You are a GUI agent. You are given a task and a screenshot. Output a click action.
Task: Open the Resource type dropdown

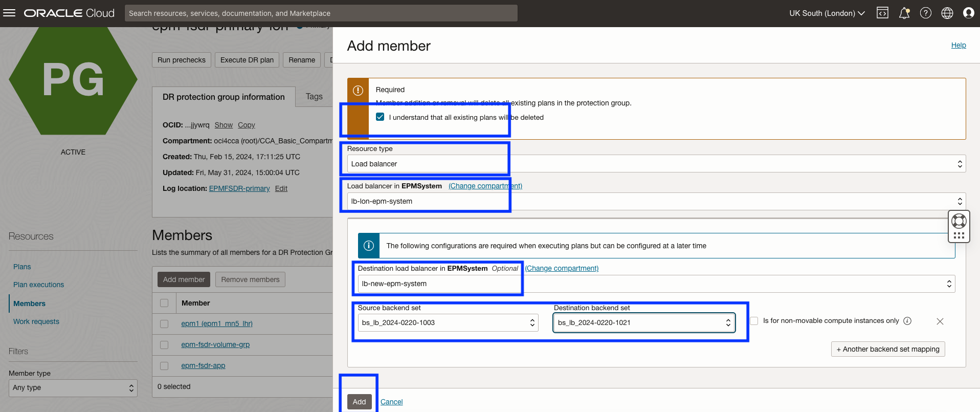click(656, 164)
